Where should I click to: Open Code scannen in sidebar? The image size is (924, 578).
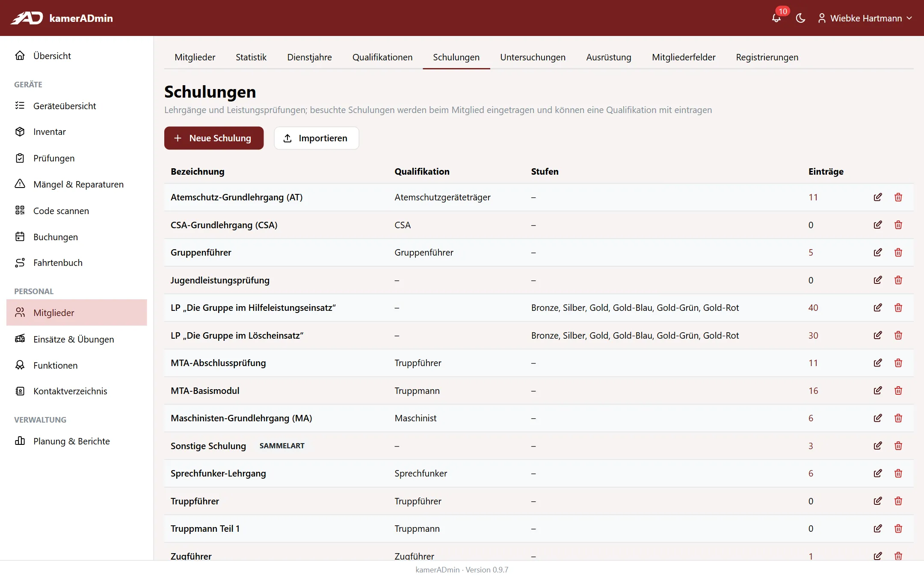click(x=77, y=211)
